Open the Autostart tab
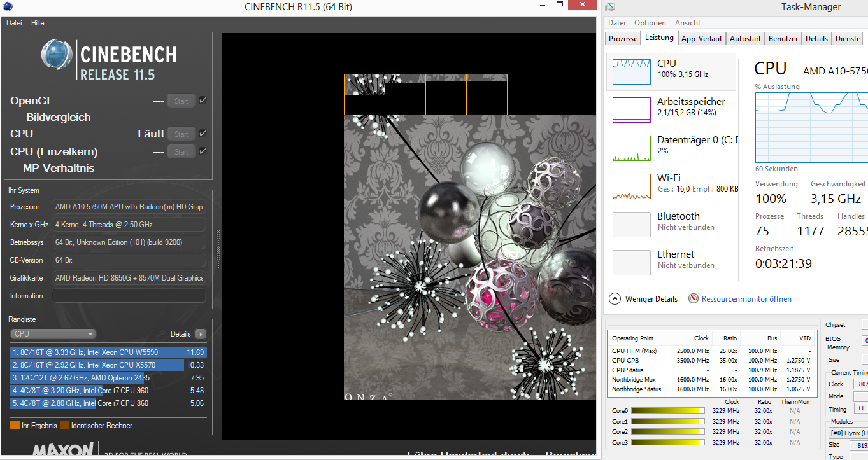868x460 pixels. (745, 39)
